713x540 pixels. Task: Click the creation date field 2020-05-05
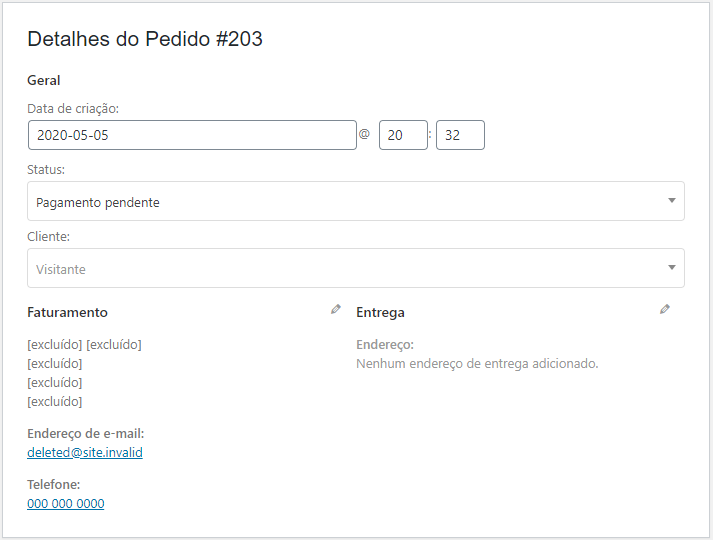pos(192,135)
